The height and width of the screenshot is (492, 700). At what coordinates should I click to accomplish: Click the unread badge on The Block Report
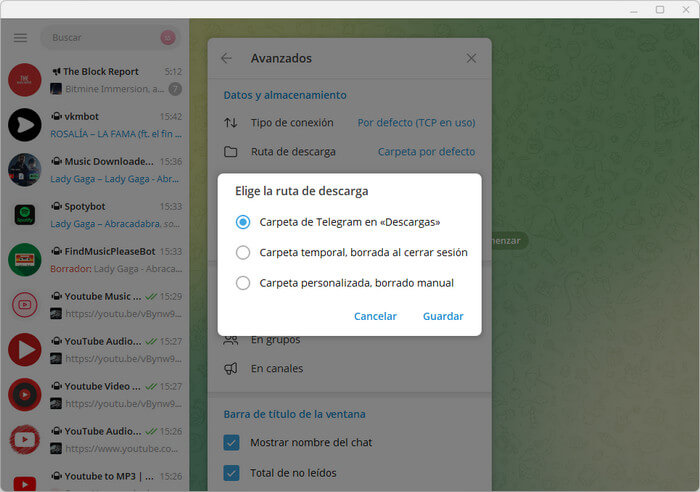(x=175, y=89)
